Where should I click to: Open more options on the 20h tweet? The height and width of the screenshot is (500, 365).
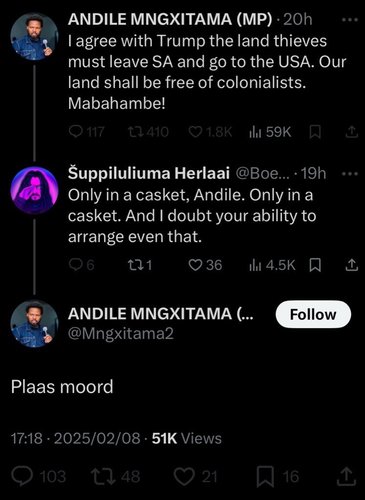tap(350, 20)
